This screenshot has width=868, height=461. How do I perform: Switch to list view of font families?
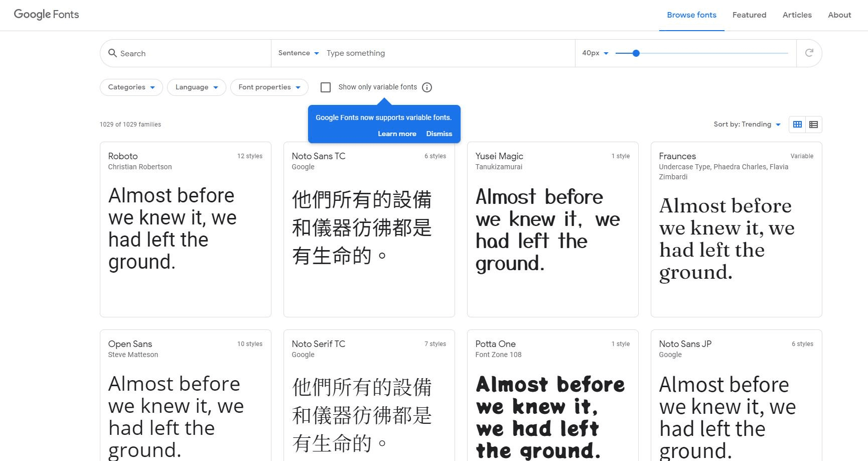pos(813,124)
